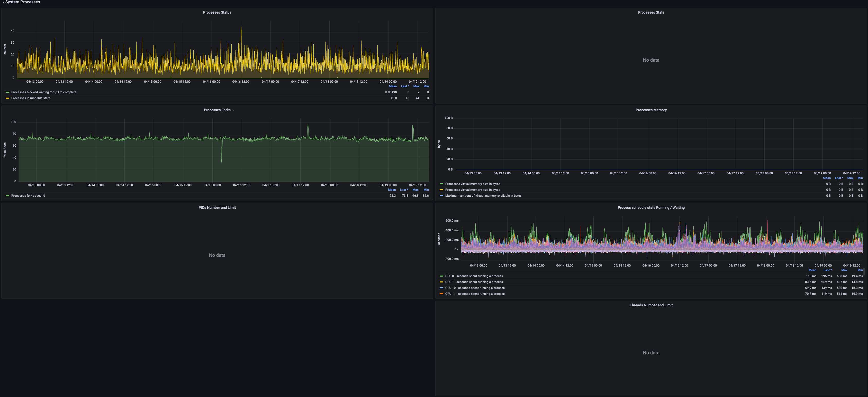Toggle series 'Processes blocked waiting for I/O to complete'

point(44,92)
